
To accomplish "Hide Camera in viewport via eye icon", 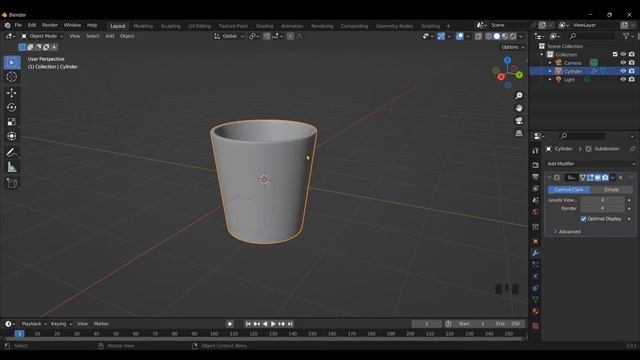I will 623,63.
